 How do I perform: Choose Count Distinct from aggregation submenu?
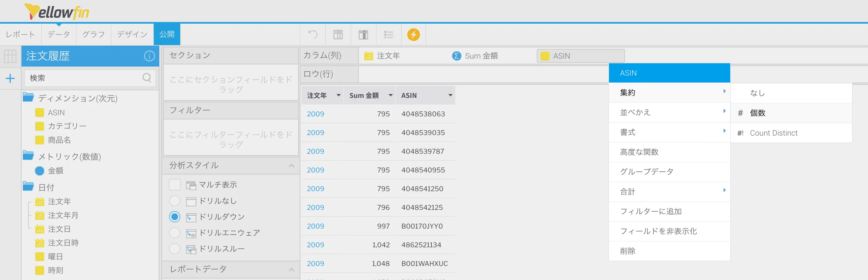coord(773,133)
